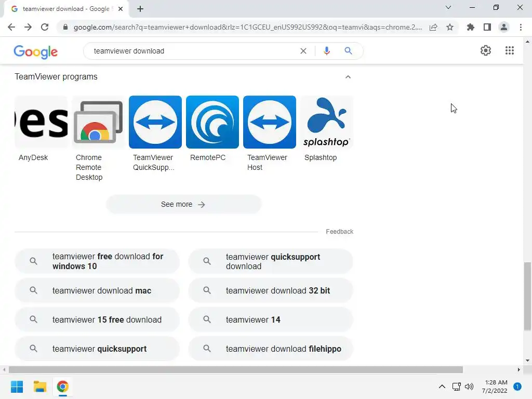Click Chrome icon in the taskbar

point(62,387)
